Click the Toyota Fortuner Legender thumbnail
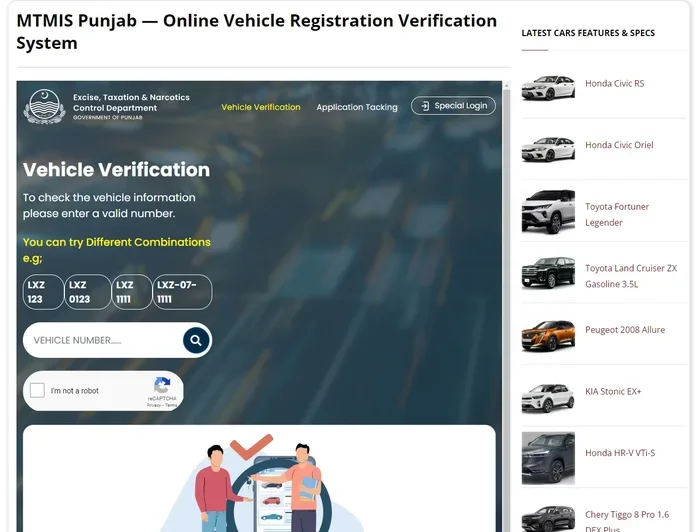The width and height of the screenshot is (700, 532). (548, 212)
